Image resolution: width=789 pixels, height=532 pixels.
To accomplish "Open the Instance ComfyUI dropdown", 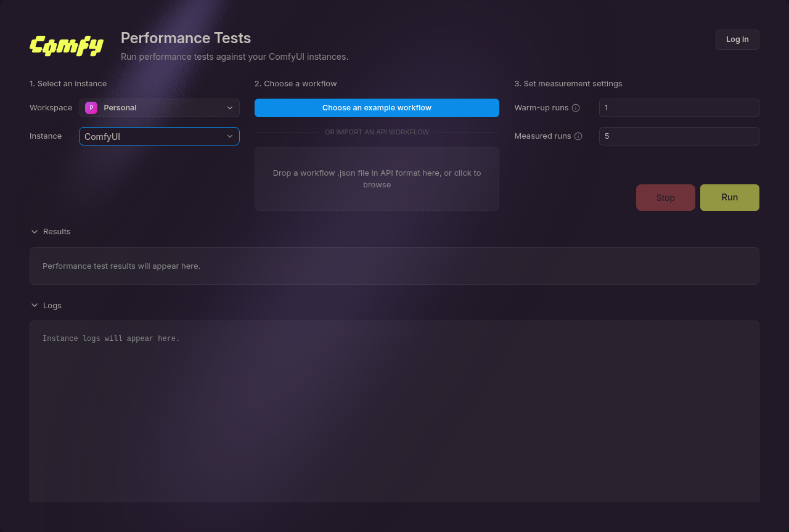I will tap(159, 136).
